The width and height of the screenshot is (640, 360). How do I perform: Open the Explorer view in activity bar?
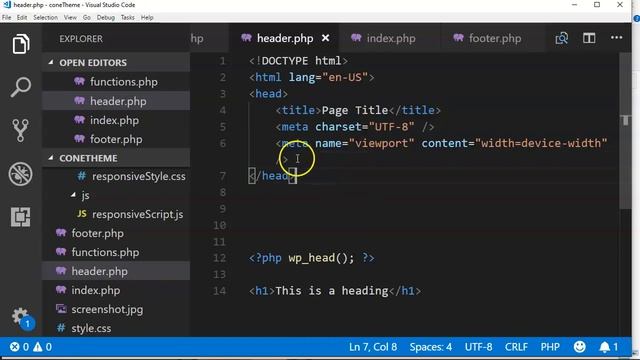[x=21, y=44]
